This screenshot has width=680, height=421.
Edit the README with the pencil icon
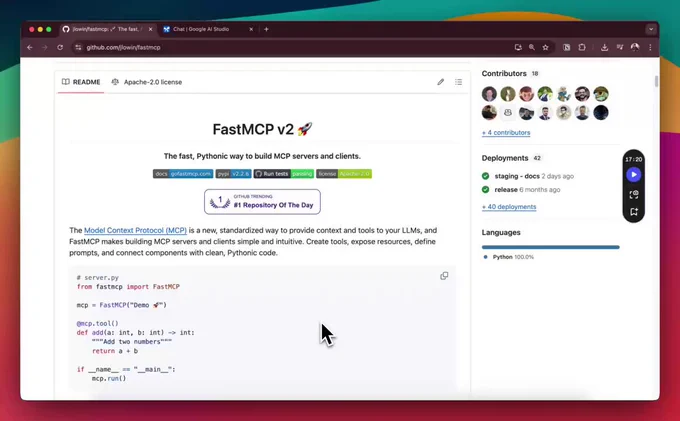pyautogui.click(x=441, y=82)
